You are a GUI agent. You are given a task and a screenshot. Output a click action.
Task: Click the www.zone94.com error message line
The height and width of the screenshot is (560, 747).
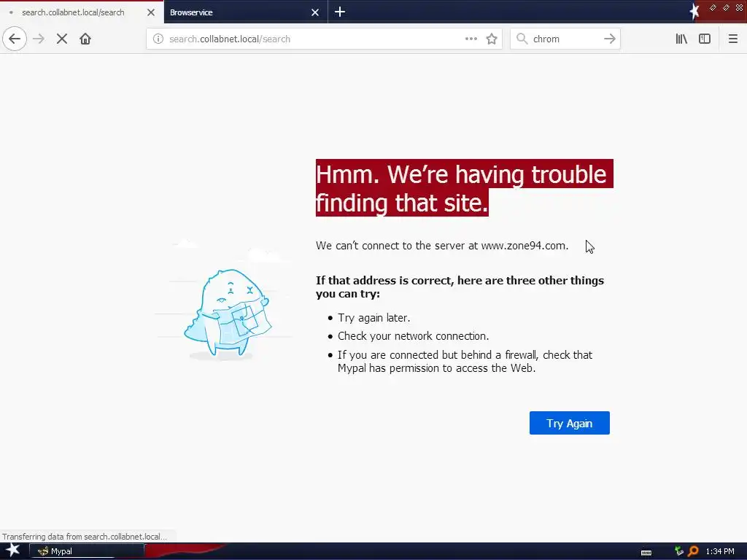(442, 246)
